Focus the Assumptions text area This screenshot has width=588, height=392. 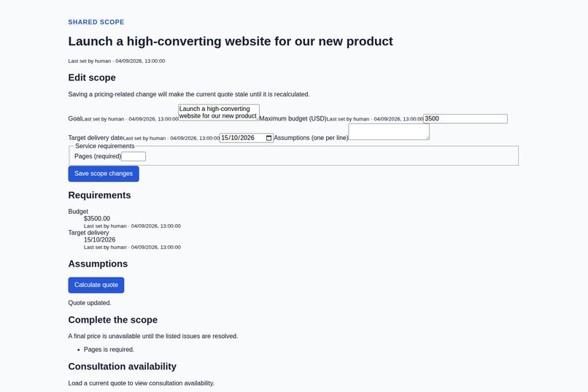click(x=389, y=131)
